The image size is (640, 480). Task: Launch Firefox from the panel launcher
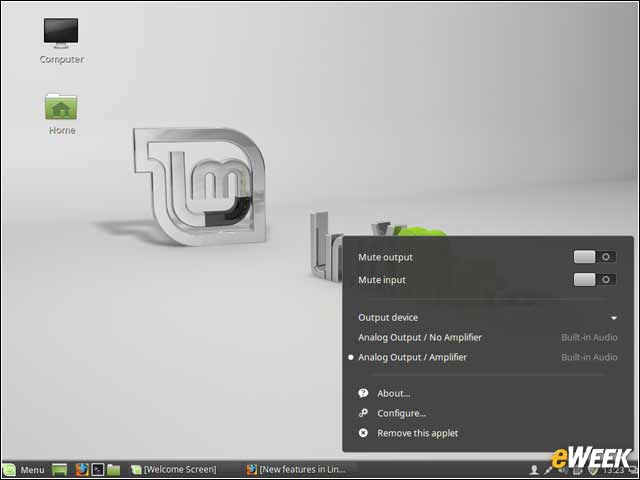(x=82, y=470)
